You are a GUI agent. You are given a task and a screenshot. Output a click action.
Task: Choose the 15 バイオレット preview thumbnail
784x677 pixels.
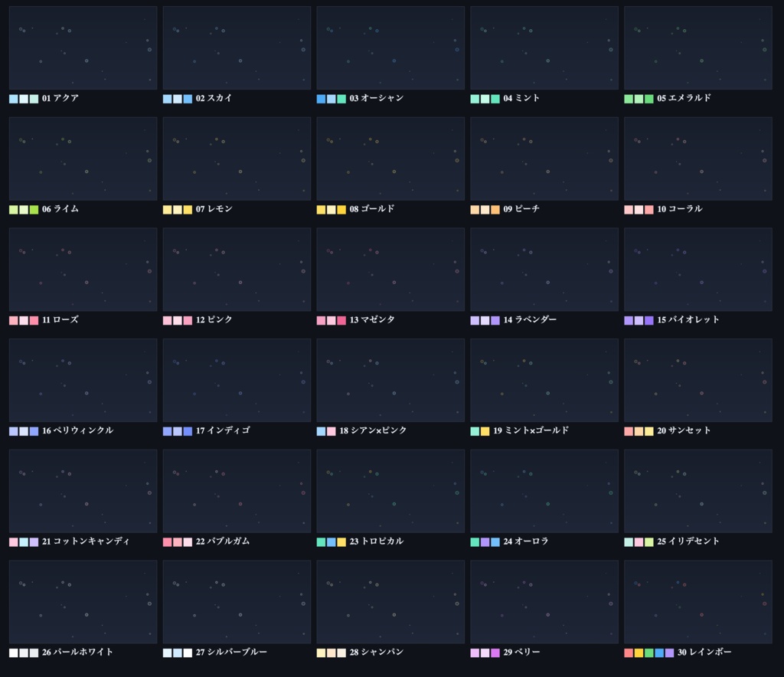coord(698,270)
